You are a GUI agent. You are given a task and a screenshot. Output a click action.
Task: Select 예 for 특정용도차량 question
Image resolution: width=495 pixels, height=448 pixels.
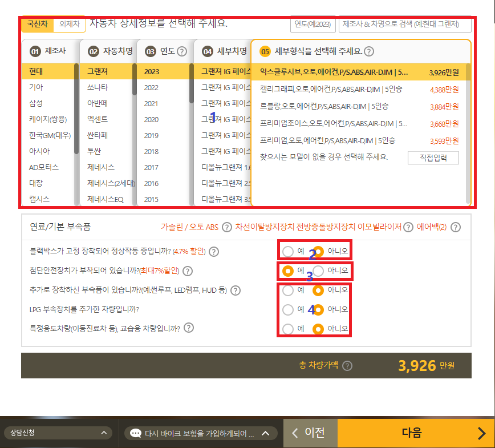[x=288, y=329]
